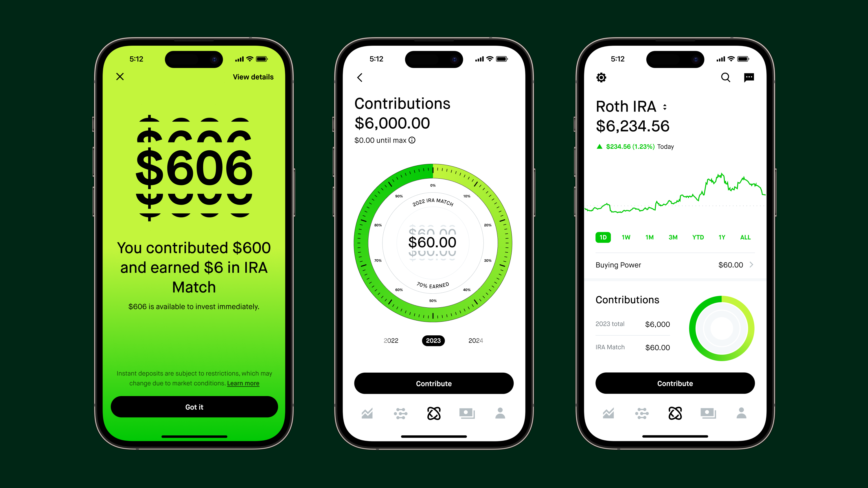Select the 2022 year indicator on timeline
This screenshot has height=488, width=868.
tap(391, 340)
